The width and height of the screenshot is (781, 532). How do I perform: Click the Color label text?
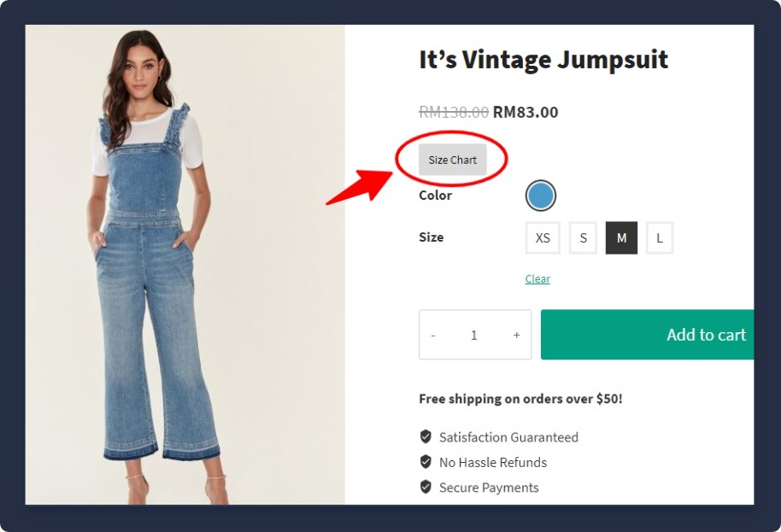tap(435, 196)
